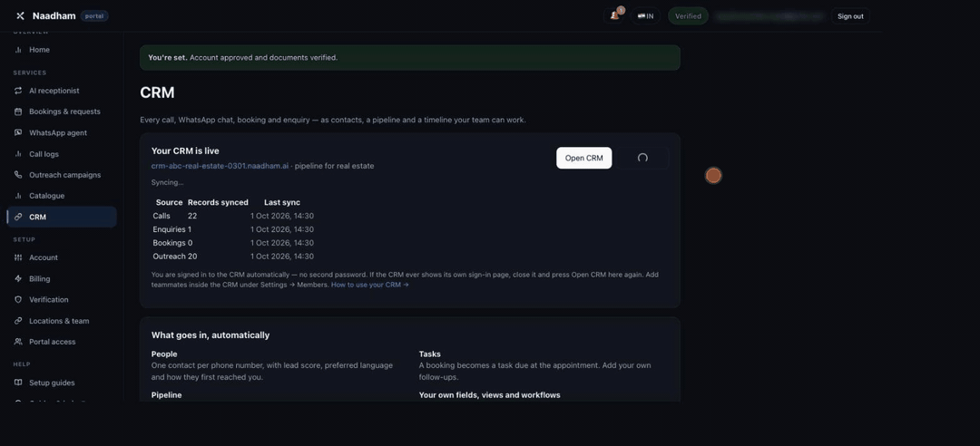Click the 'Pipeline' subheading
This screenshot has width=980, height=446.
(166, 395)
